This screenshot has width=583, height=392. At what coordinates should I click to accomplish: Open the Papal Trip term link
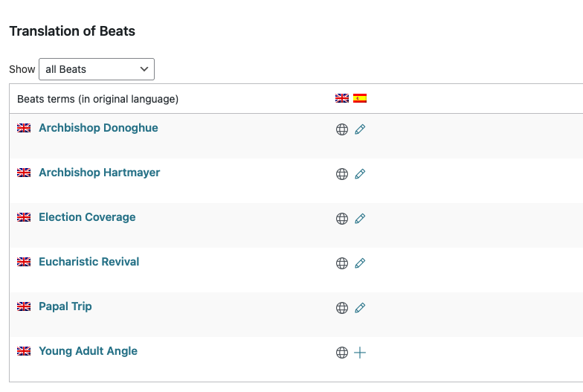(65, 306)
